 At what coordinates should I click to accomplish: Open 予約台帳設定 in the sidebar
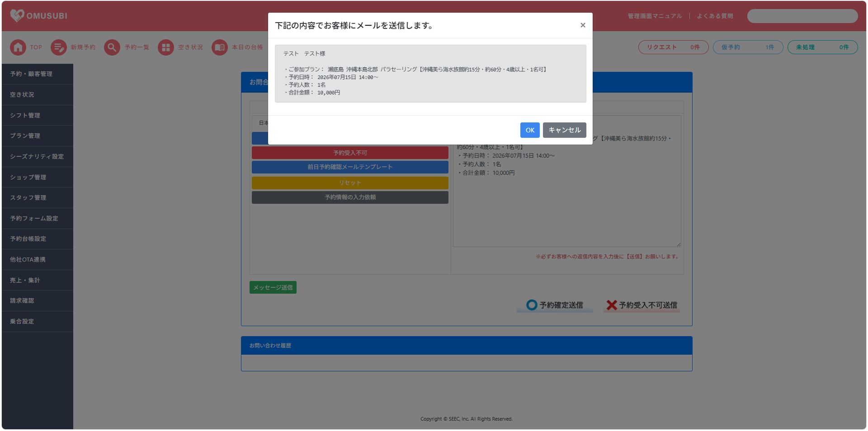38,239
